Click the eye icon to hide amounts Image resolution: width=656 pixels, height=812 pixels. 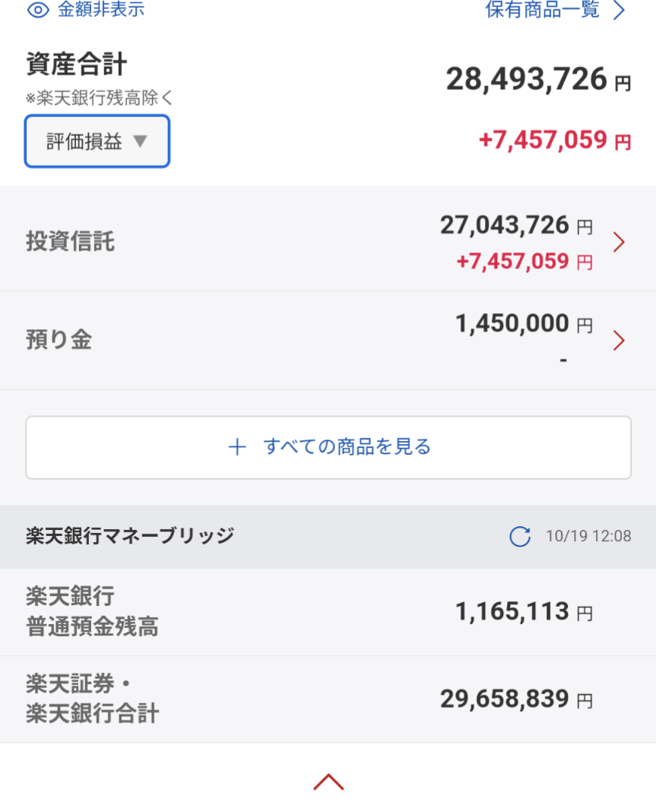pyautogui.click(x=38, y=10)
